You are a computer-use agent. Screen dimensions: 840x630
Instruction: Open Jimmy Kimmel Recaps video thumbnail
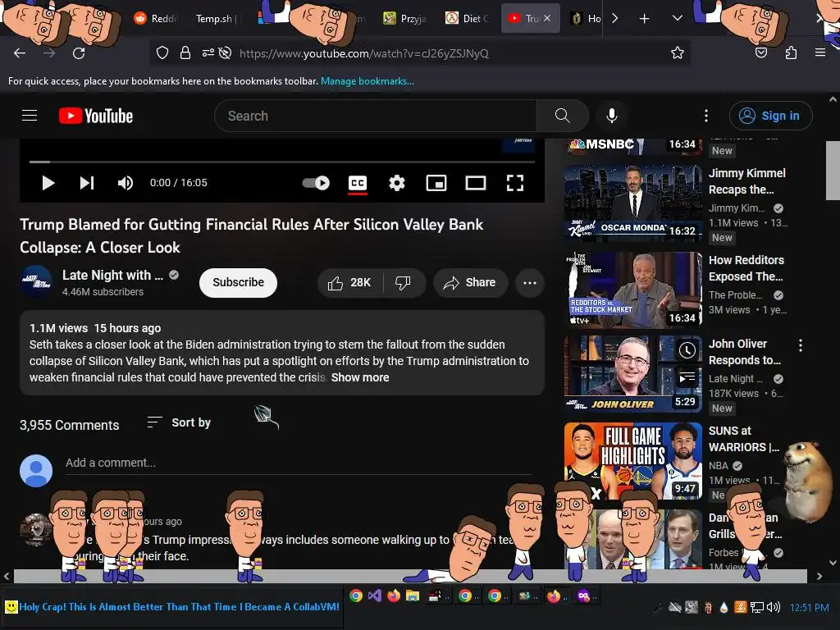click(x=632, y=203)
